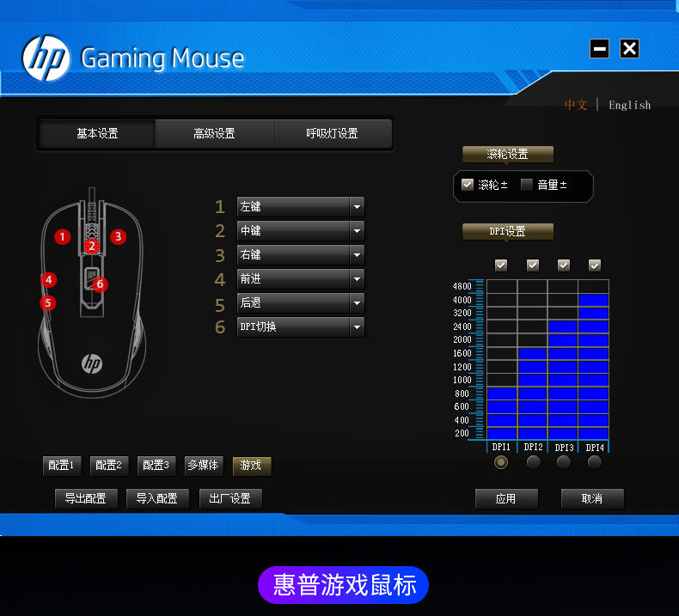Select the DPI3 radio button
Screen dimensions: 679x616
(563, 462)
